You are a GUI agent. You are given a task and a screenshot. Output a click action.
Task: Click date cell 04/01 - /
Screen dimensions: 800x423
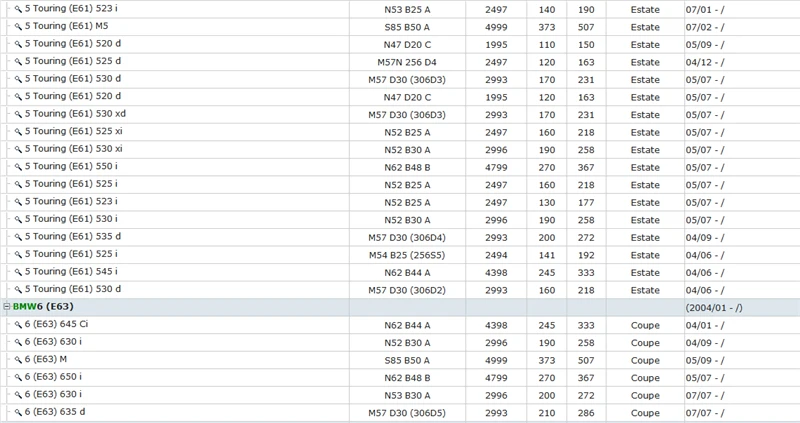[x=705, y=326]
